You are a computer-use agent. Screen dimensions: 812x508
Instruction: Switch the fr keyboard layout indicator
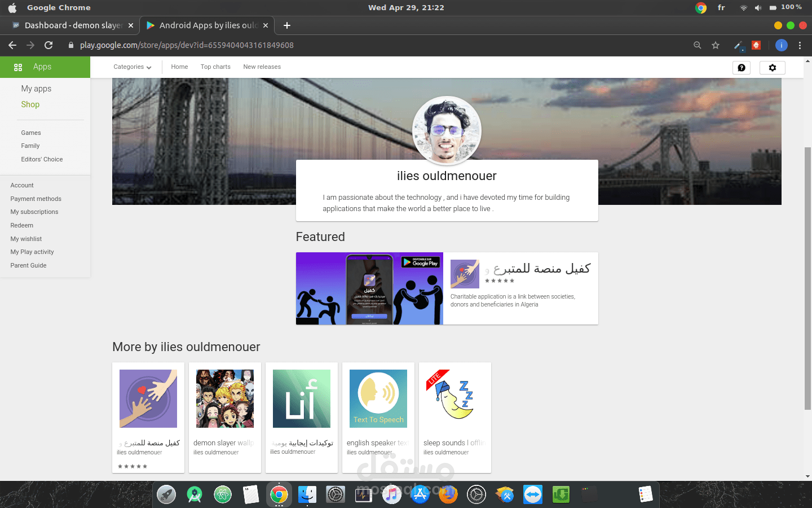point(721,7)
